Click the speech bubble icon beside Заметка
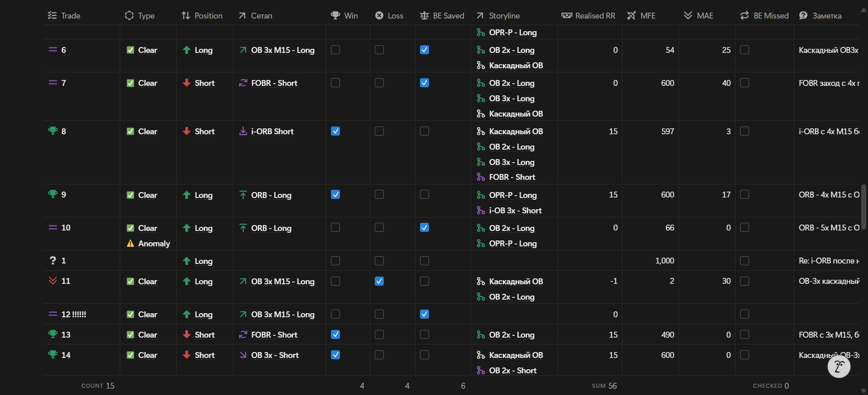868x395 pixels. 803,15
